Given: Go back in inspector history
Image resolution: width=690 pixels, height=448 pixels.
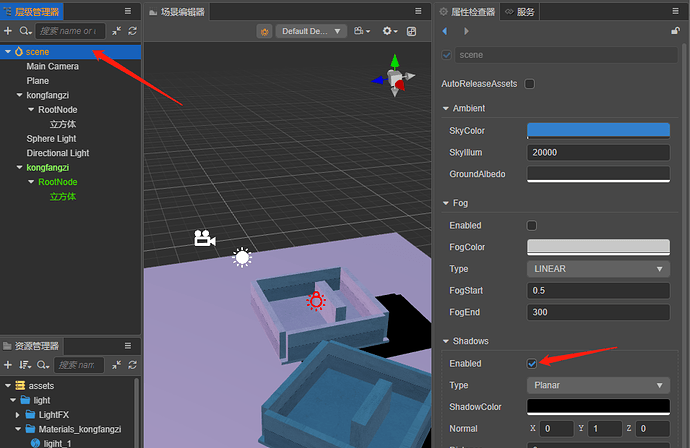Looking at the screenshot, I should [444, 31].
